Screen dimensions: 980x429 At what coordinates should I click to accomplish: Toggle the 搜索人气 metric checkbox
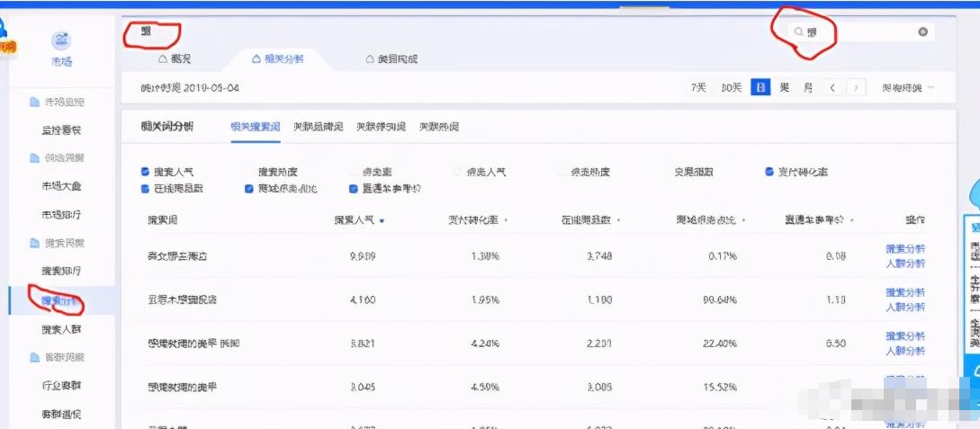click(145, 172)
